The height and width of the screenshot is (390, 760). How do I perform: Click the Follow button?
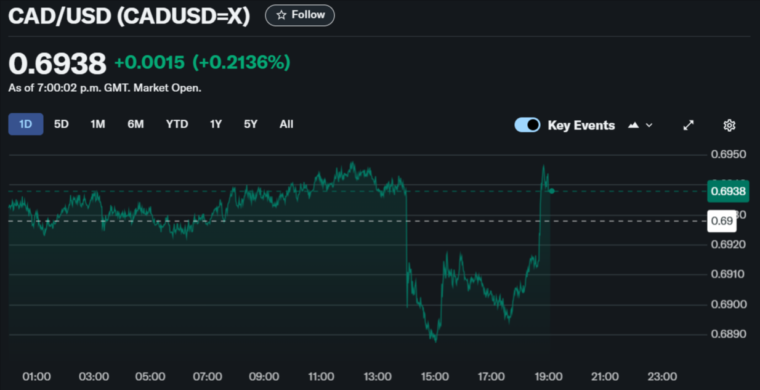tap(300, 15)
